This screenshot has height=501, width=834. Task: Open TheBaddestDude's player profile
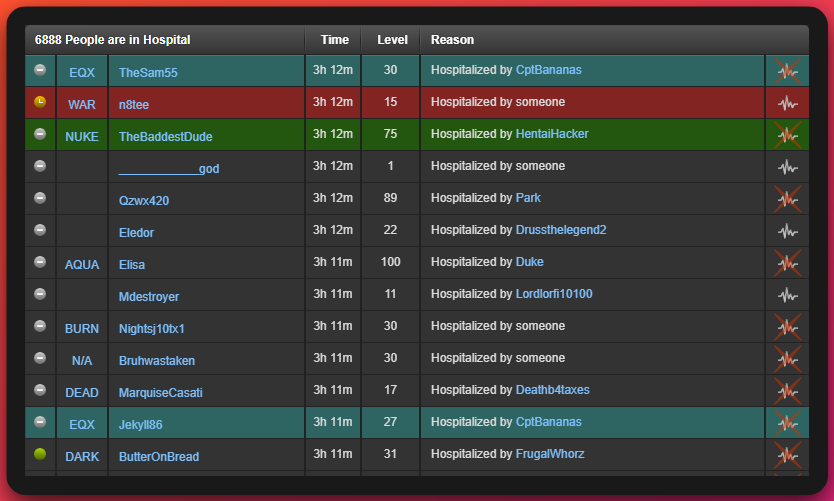click(165, 137)
